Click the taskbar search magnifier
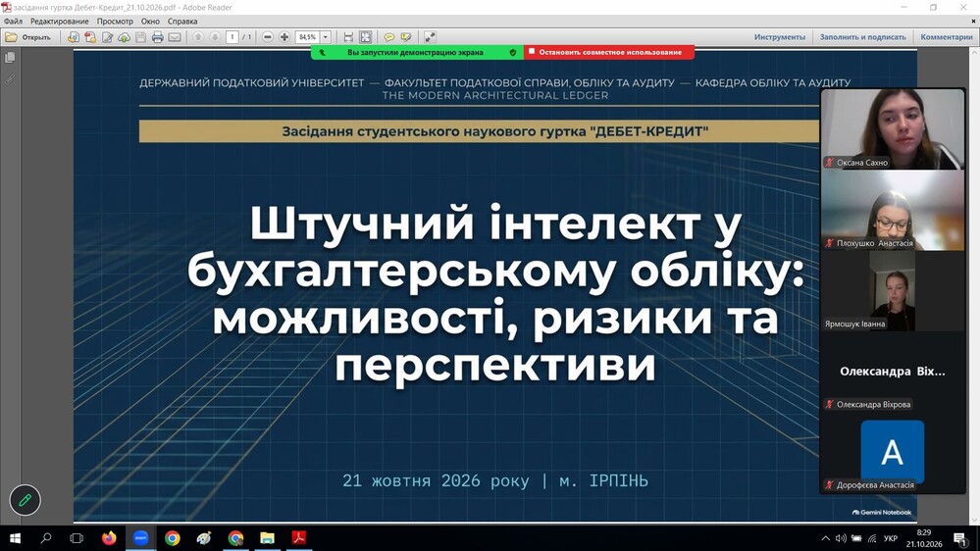 [x=46, y=538]
